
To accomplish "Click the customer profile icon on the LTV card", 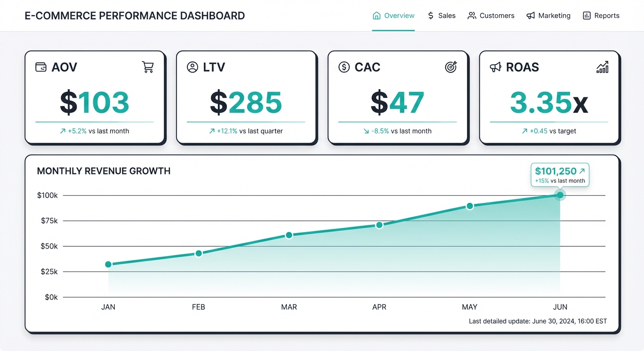I will (x=192, y=67).
